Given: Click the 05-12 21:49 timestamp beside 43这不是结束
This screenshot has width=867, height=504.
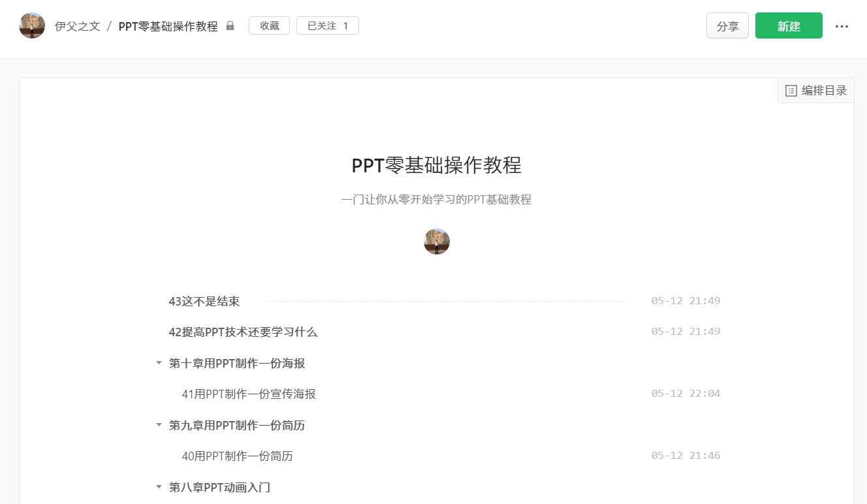Looking at the screenshot, I should coord(686,301).
